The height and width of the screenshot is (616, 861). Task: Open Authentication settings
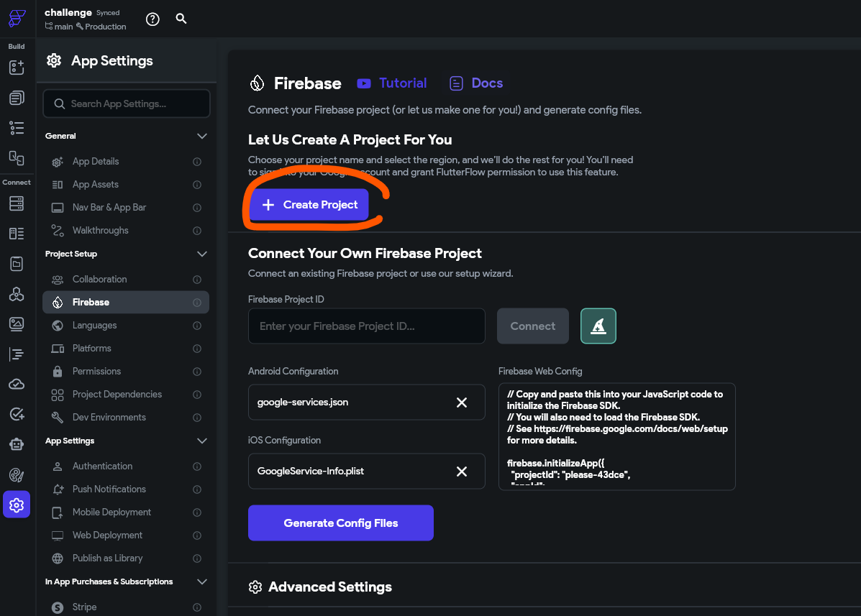tap(126, 466)
